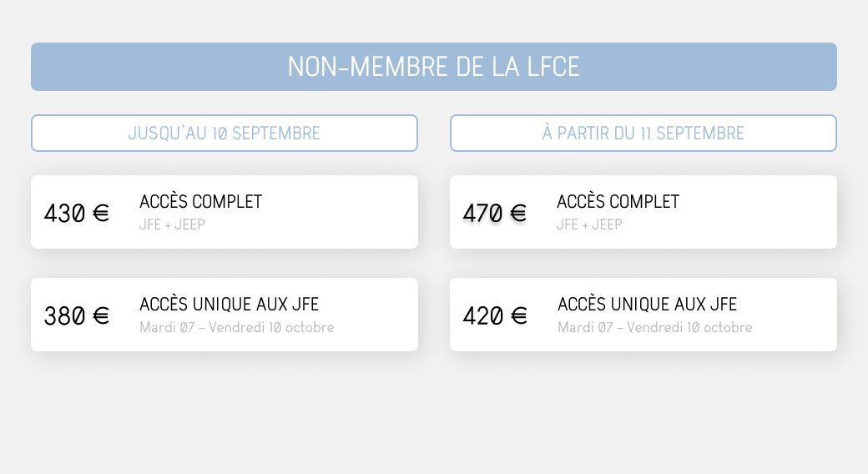Click the 470 € price label
868x474 pixels.
coord(495,213)
